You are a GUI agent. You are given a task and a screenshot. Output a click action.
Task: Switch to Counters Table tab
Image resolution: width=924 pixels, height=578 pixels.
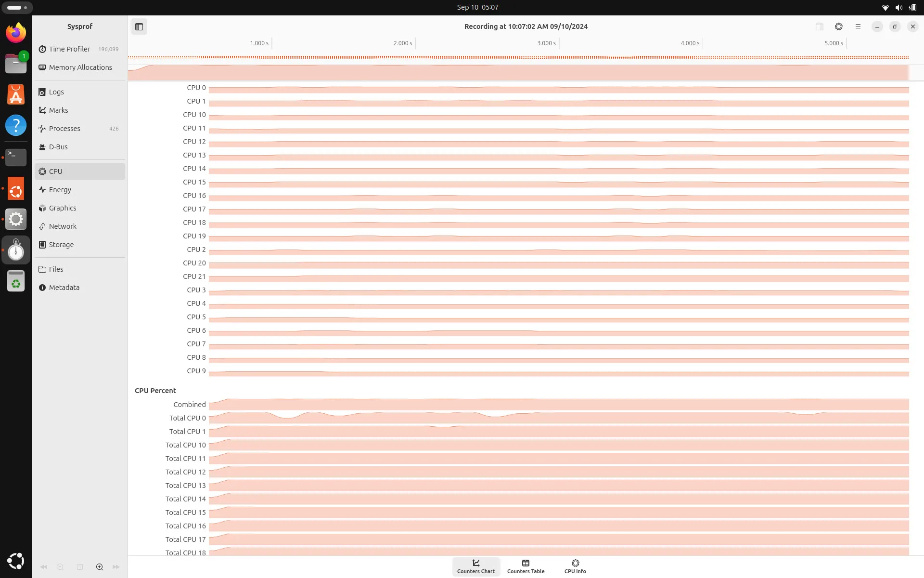[526, 567]
